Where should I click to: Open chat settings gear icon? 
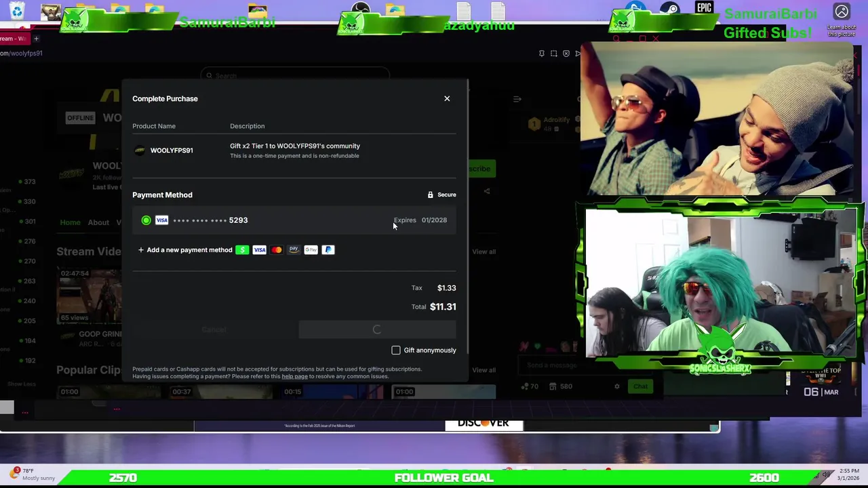point(616,387)
